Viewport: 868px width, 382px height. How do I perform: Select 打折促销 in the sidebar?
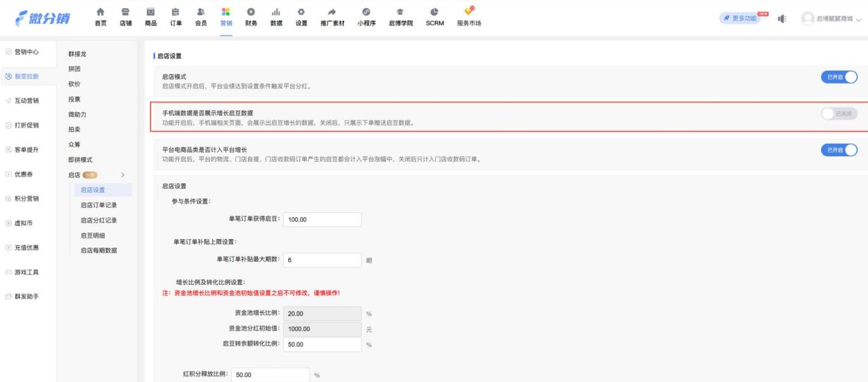28,125
